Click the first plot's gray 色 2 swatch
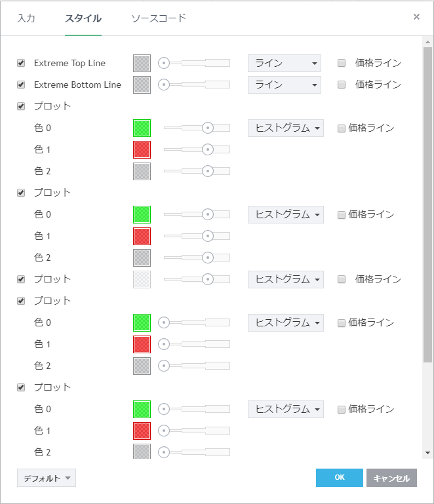 tap(142, 171)
